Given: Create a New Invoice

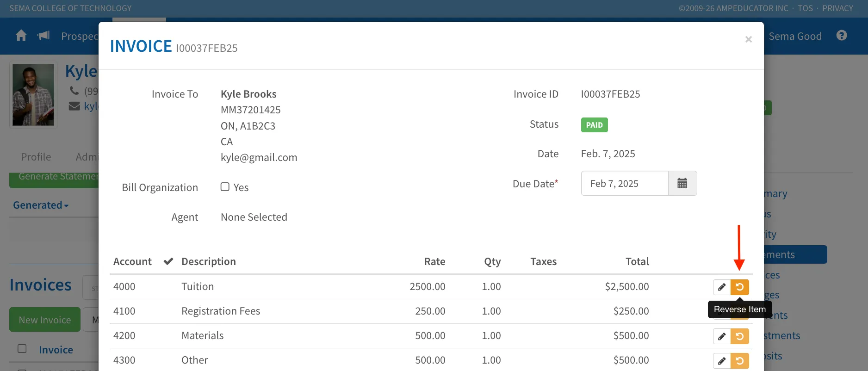Looking at the screenshot, I should [x=45, y=320].
